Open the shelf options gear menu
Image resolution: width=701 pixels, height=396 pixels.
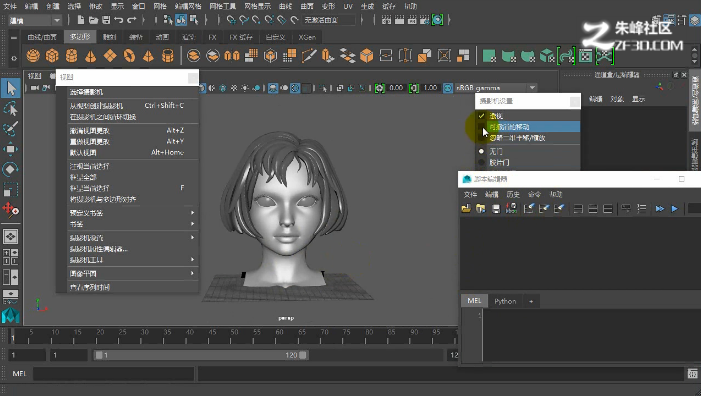13,58
